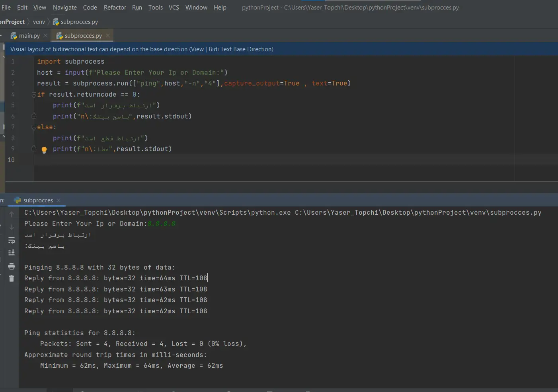The image size is (558, 392).
Task: Click the 'else:' keyword line
Action: click(x=47, y=127)
